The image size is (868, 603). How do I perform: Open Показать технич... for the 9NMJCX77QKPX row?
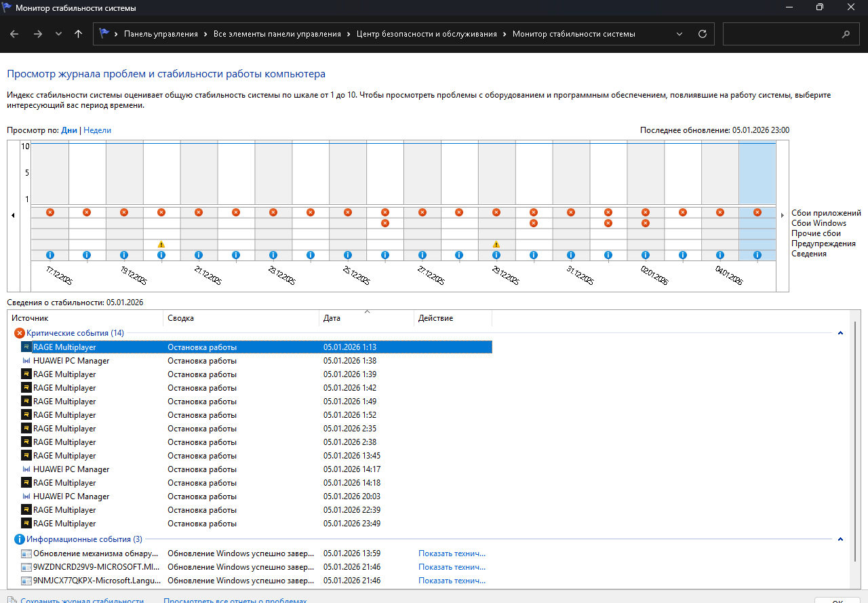[x=452, y=581]
